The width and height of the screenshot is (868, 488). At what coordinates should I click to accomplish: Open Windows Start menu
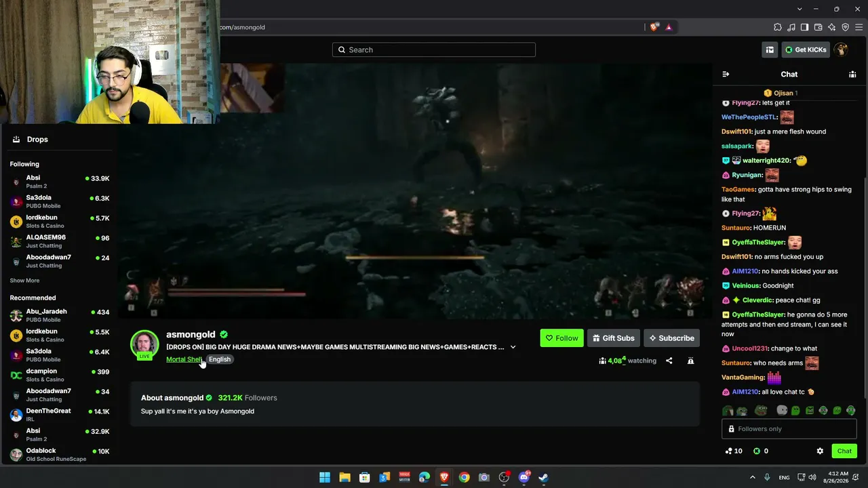point(325,477)
